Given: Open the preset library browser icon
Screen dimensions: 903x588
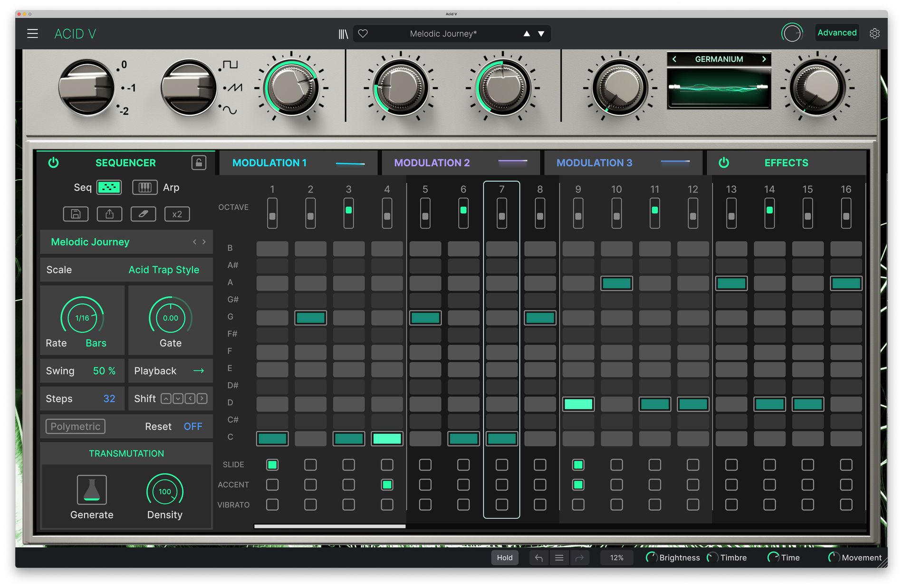Looking at the screenshot, I should (343, 33).
